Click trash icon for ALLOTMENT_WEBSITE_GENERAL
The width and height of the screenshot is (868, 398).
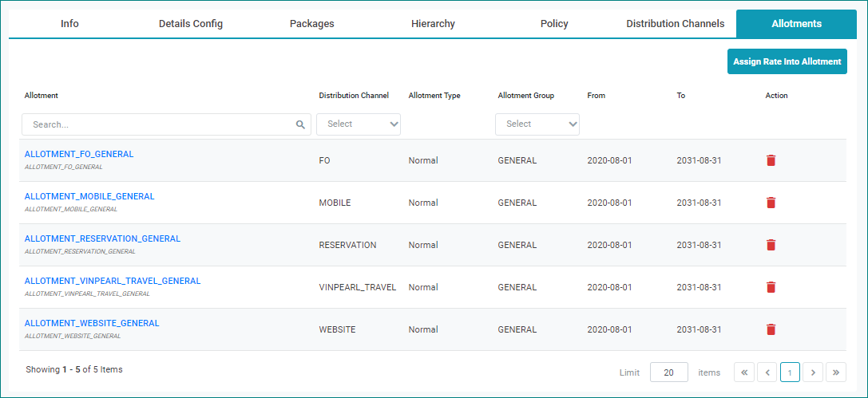[771, 329]
